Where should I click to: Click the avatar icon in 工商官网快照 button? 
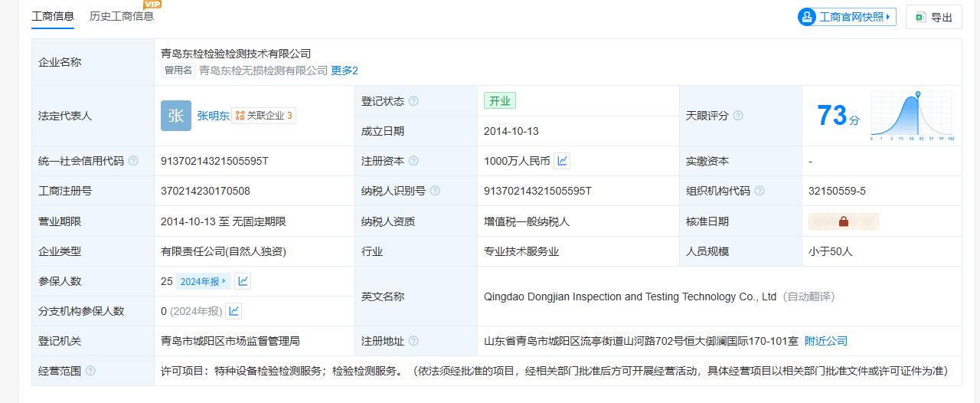click(x=807, y=17)
